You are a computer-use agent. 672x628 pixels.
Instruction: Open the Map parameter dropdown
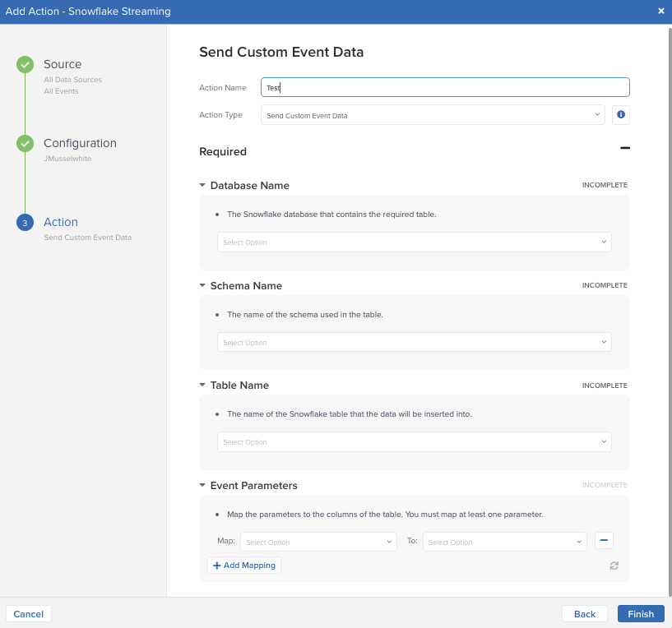[x=318, y=542]
